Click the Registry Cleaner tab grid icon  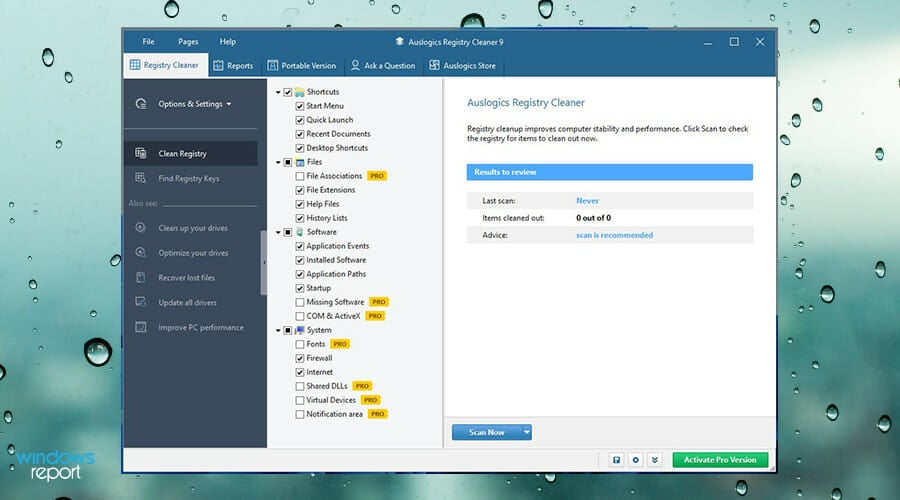point(135,65)
